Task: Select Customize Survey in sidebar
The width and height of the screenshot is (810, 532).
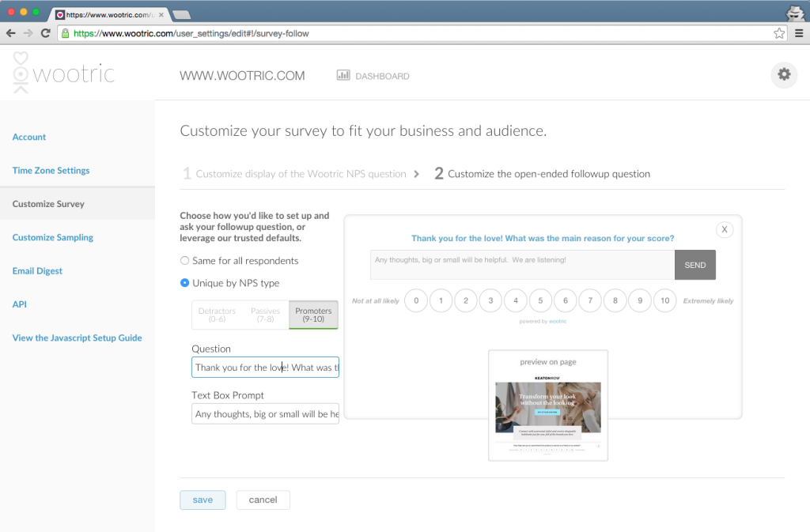Action: coord(78,204)
